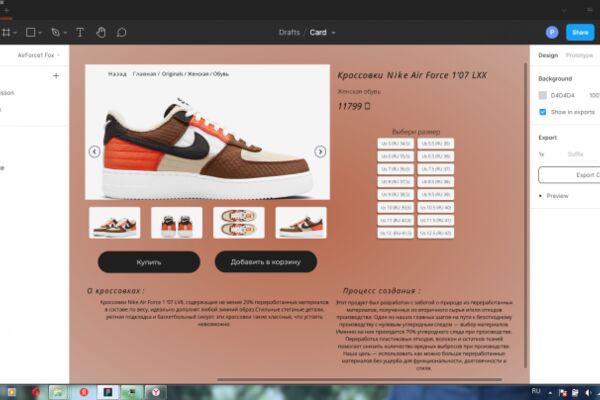Click the Drafts breadcrumb link
The width and height of the screenshot is (600, 400).
tap(289, 33)
